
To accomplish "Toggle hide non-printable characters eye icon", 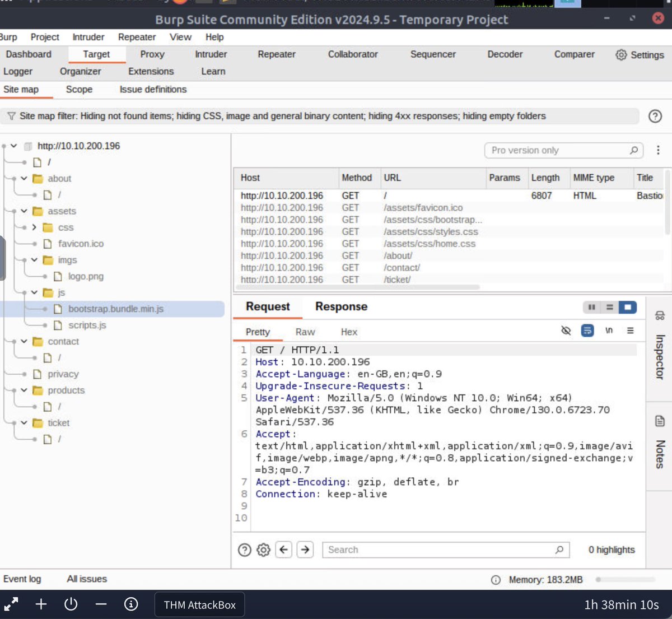I will click(x=566, y=331).
